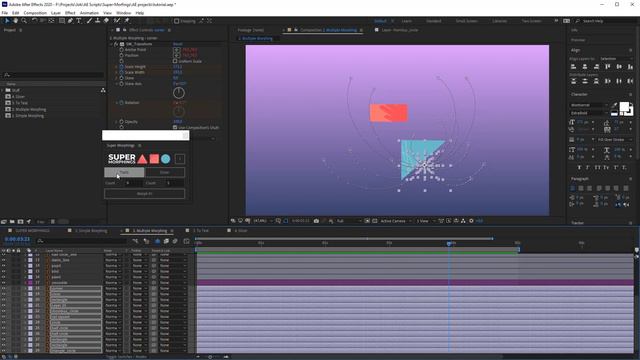
Task: Select the Rectangle shape tool
Action: coord(62,20)
